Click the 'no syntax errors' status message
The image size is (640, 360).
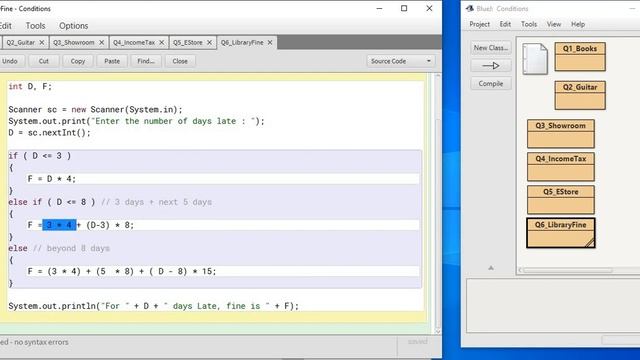[34, 342]
